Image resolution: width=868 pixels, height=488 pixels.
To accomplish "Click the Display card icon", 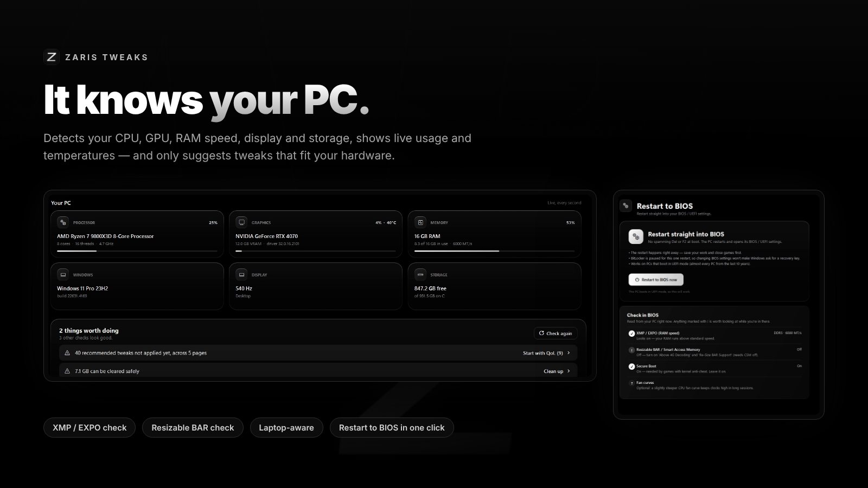I will [x=241, y=274].
